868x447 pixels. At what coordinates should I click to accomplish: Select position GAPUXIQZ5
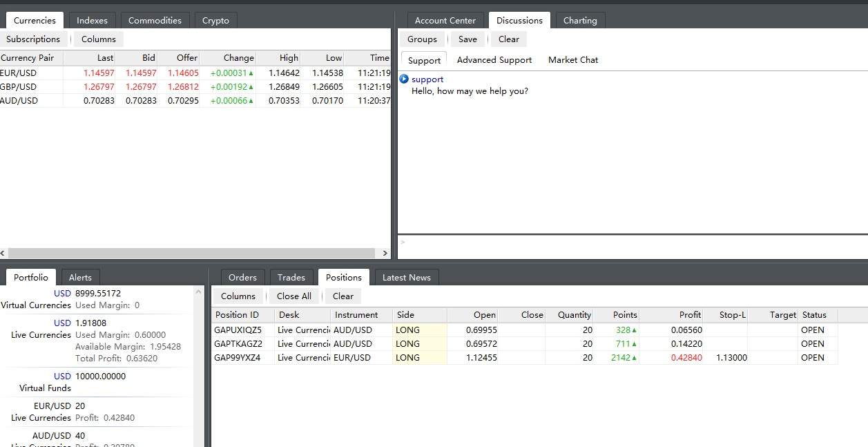pyautogui.click(x=525, y=330)
